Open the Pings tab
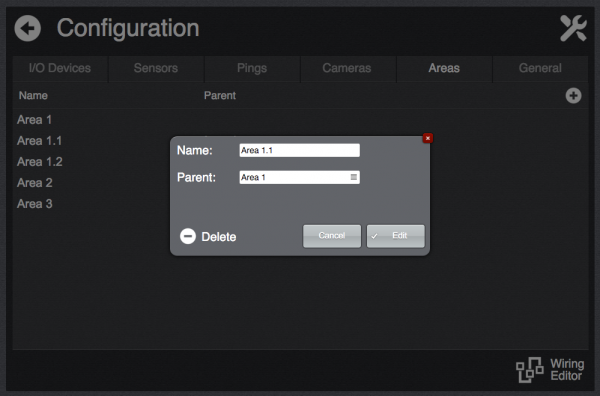The height and width of the screenshot is (396, 600). tap(252, 68)
